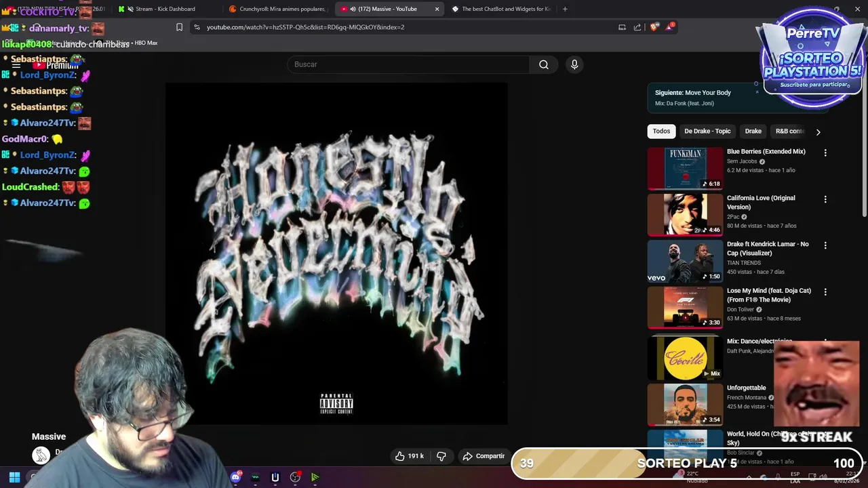Open the Cecille Dance/electrónica mix thumbnail

click(685, 358)
